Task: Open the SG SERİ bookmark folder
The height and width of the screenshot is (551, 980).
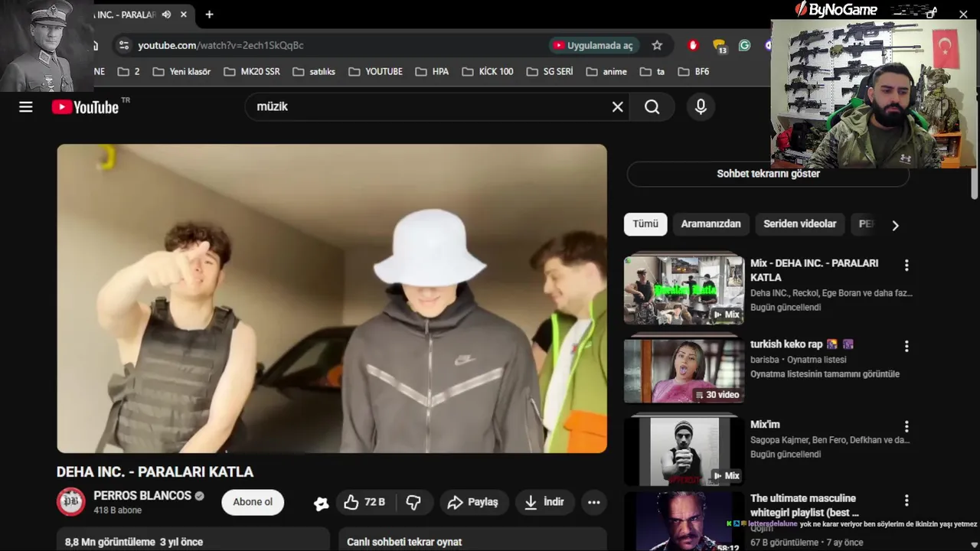Action: point(550,71)
